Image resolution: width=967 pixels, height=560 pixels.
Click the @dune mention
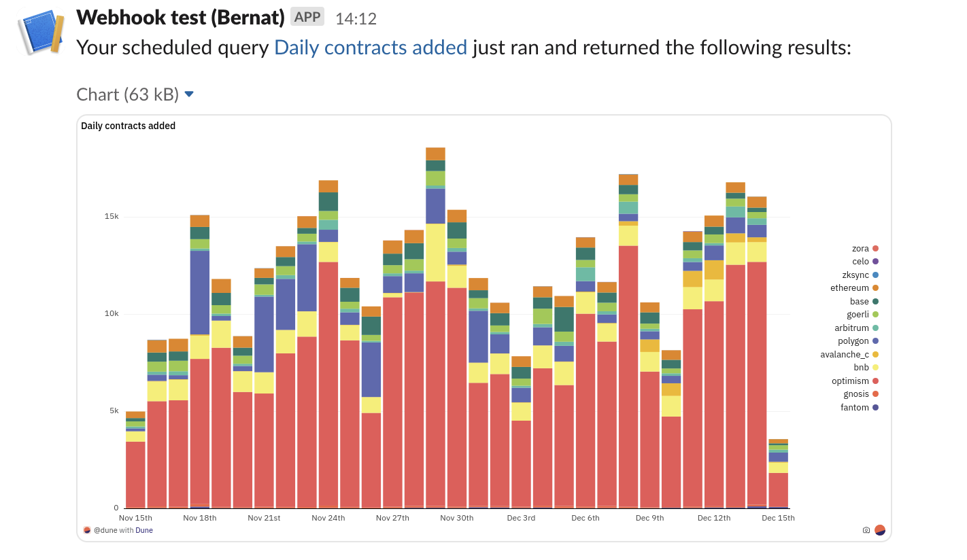(x=105, y=530)
